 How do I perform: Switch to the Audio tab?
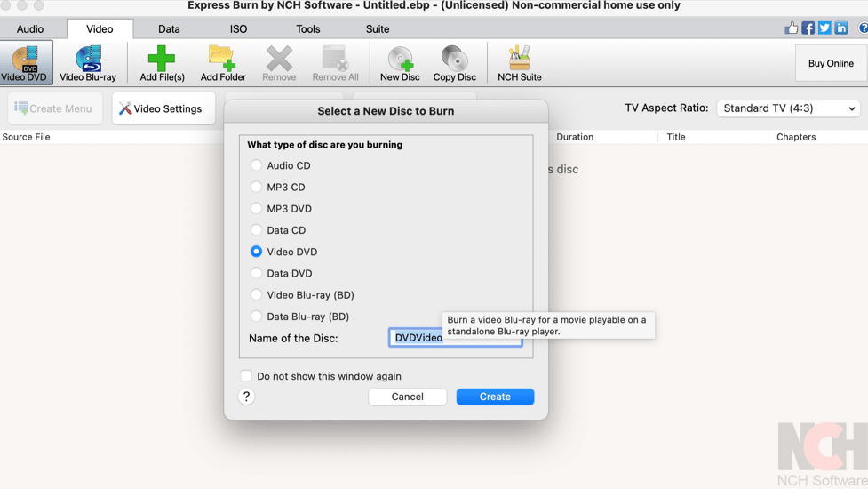[30, 29]
